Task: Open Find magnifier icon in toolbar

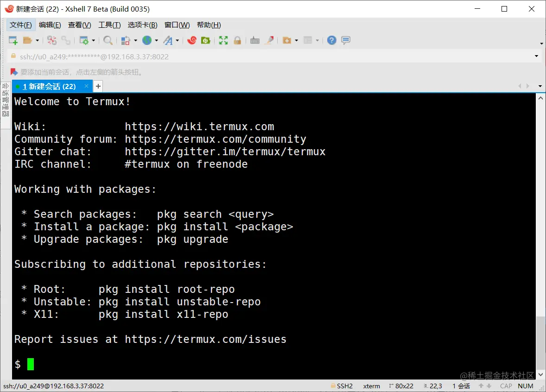Action: [x=108, y=40]
